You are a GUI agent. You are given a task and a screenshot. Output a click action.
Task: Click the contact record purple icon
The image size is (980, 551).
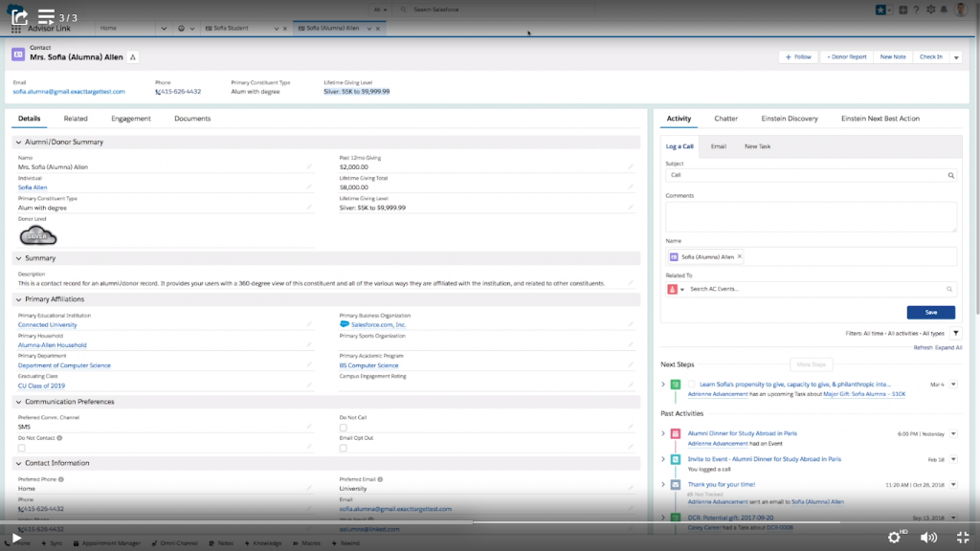coord(18,55)
